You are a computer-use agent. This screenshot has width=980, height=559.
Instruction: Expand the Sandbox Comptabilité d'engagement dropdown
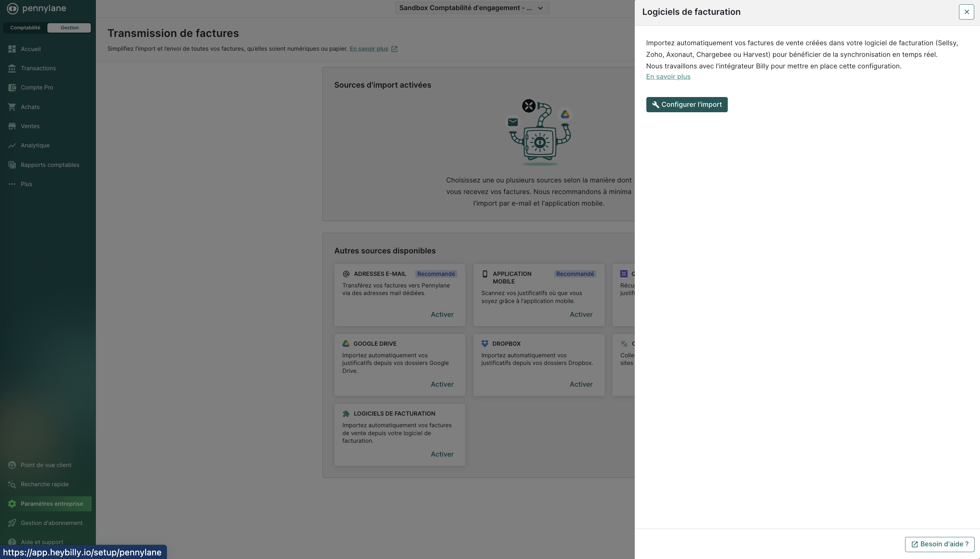pos(472,8)
